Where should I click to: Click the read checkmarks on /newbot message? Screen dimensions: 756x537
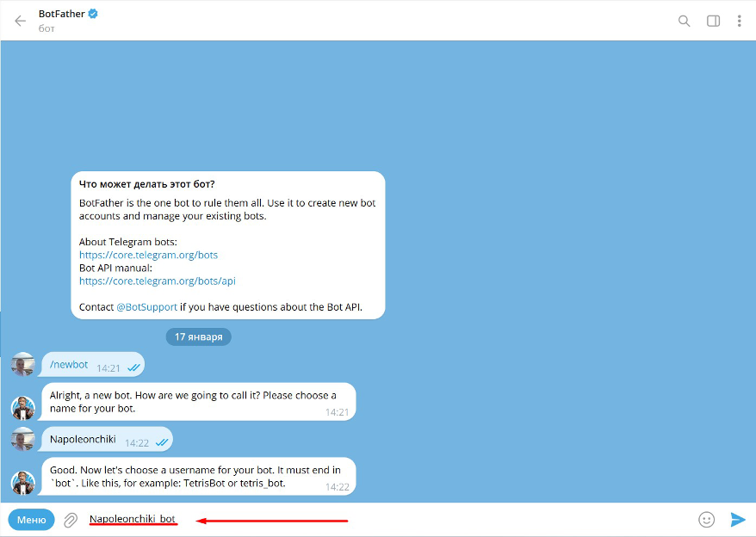coord(133,367)
